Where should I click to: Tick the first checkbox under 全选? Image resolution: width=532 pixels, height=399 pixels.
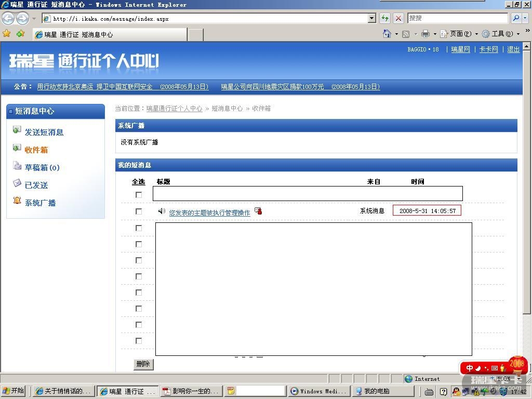click(138, 195)
